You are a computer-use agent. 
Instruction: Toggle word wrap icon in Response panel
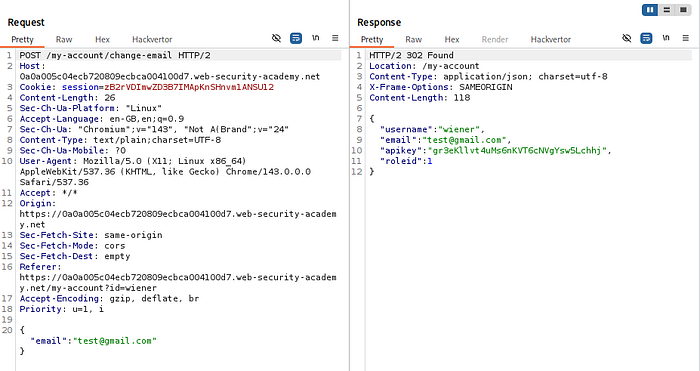click(646, 38)
